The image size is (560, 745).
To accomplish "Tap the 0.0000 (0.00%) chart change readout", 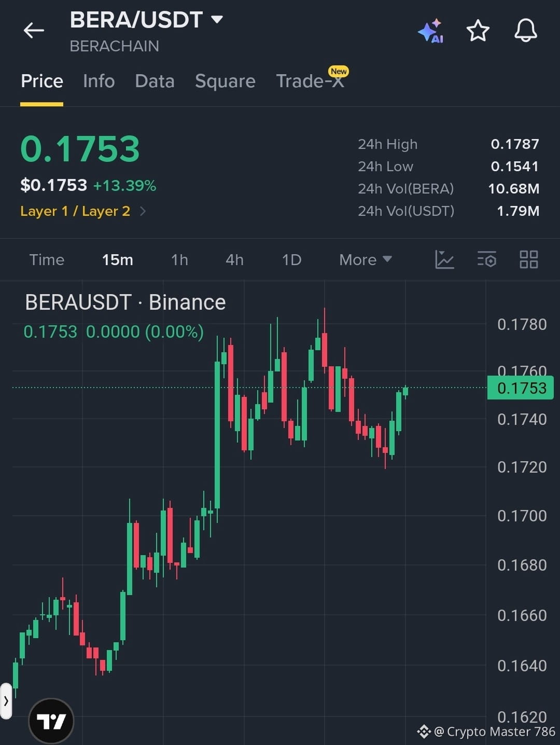I will tap(145, 332).
